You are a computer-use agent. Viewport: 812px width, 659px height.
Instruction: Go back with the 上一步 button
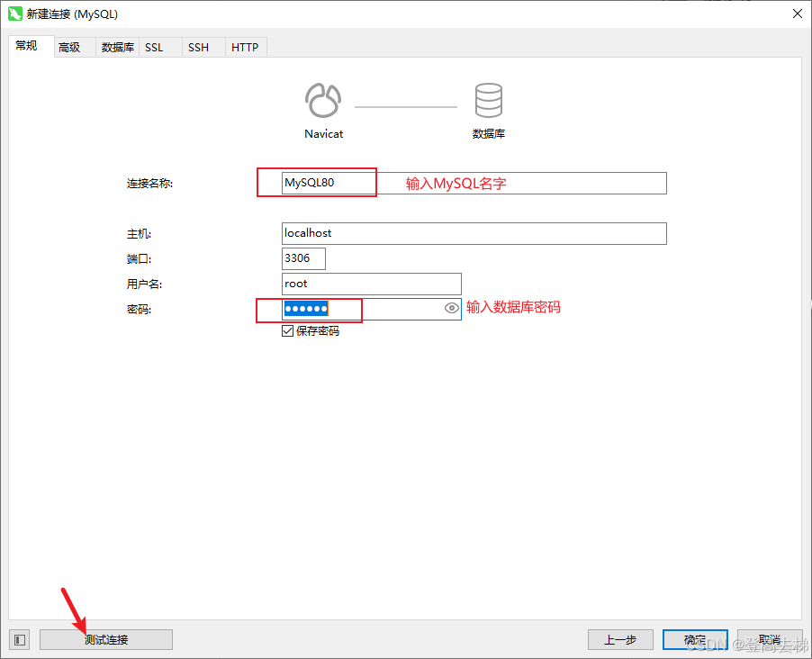[x=620, y=640]
